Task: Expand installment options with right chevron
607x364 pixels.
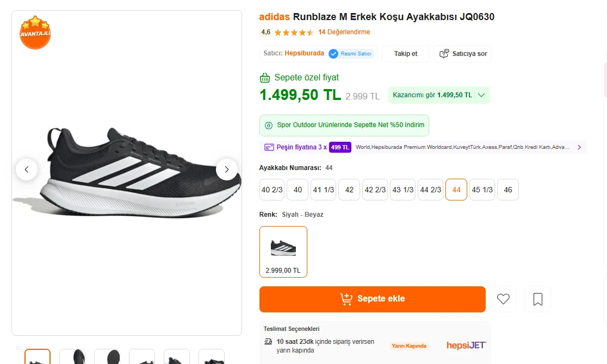Action: coord(579,147)
